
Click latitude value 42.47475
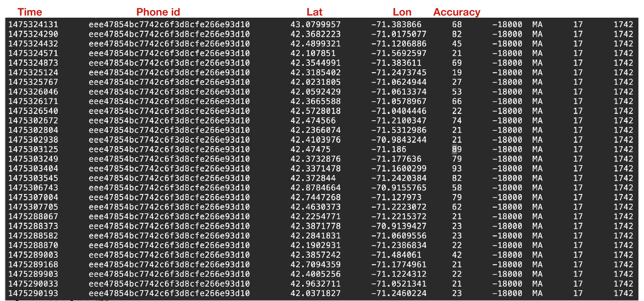click(310, 149)
